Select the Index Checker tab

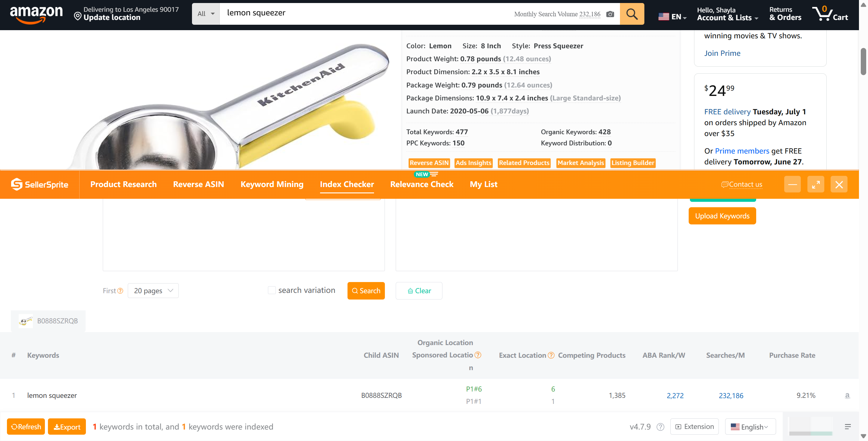[x=347, y=184]
